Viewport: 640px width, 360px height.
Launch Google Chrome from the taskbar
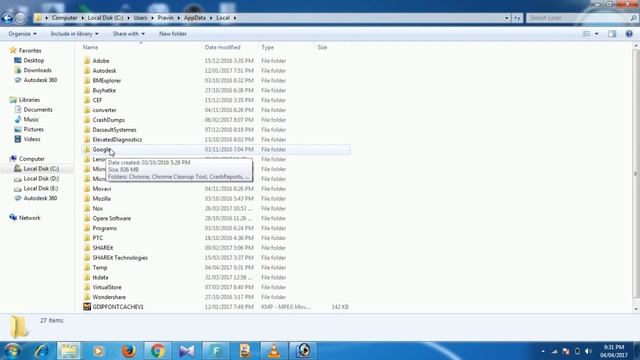(158, 351)
